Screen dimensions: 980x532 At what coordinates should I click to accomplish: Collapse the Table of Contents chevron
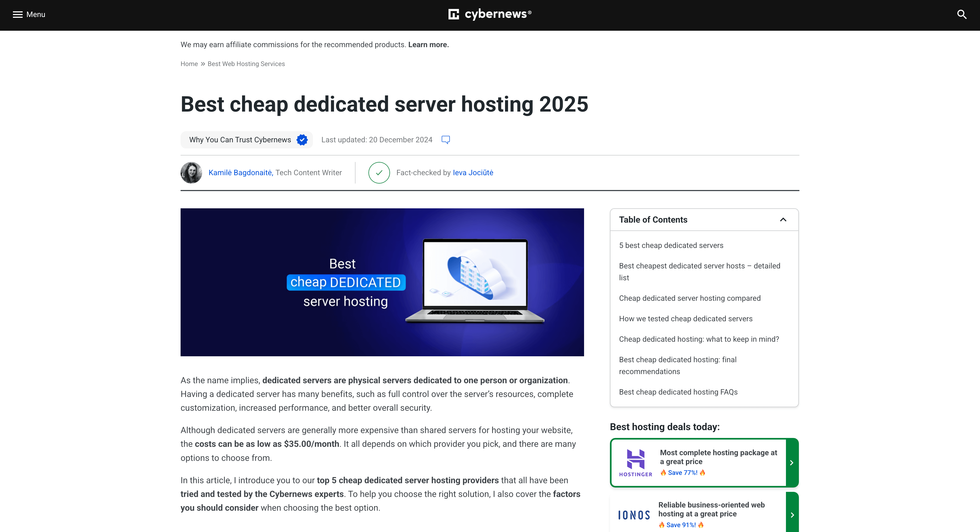(783, 219)
